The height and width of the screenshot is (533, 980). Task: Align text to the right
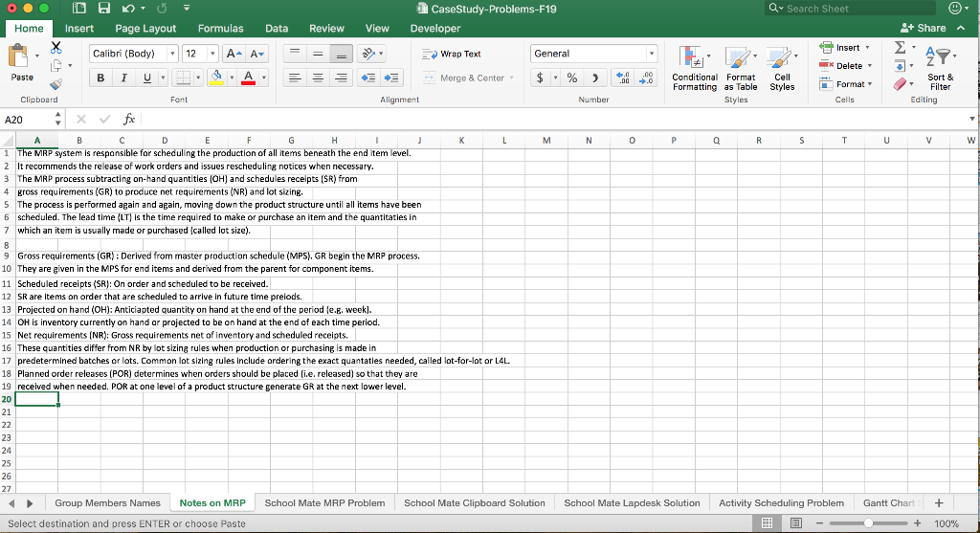pos(342,78)
